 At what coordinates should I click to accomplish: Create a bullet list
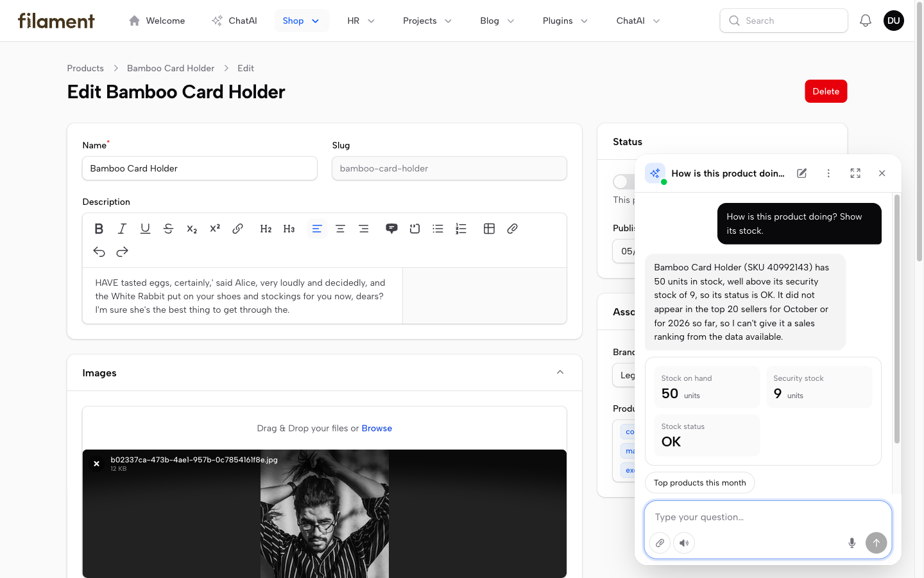click(x=438, y=229)
